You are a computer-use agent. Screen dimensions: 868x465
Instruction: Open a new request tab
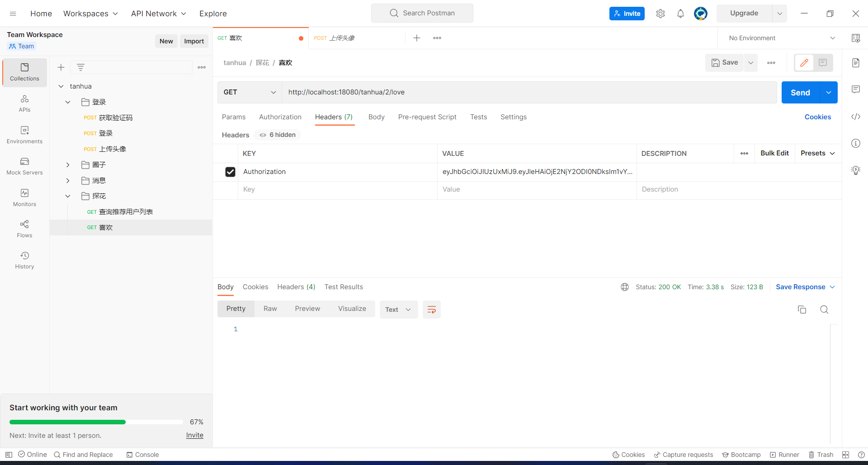point(417,38)
